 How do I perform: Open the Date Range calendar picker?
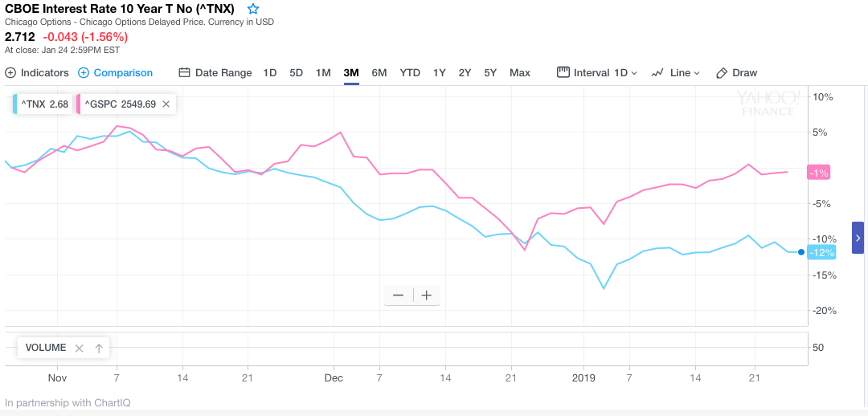click(x=215, y=72)
